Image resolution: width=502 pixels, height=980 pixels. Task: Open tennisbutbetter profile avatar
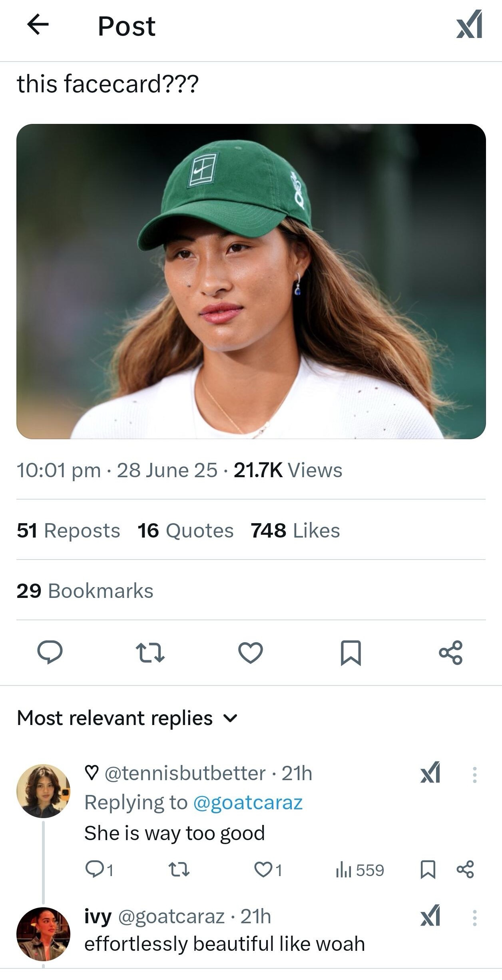point(43,791)
